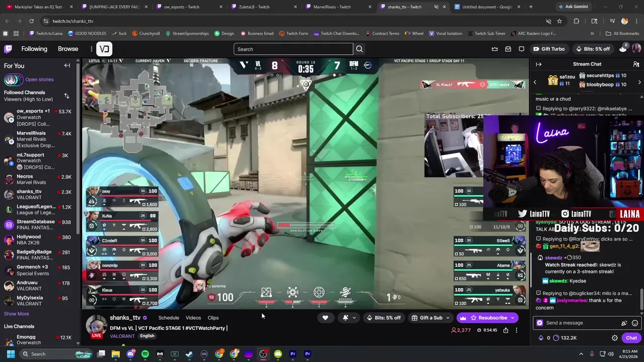
Task: Click the Windows Start button
Action: (x=11, y=354)
